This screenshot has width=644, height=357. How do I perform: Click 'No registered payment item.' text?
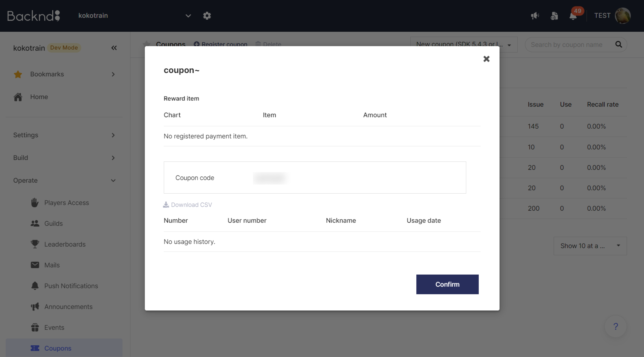point(206,136)
